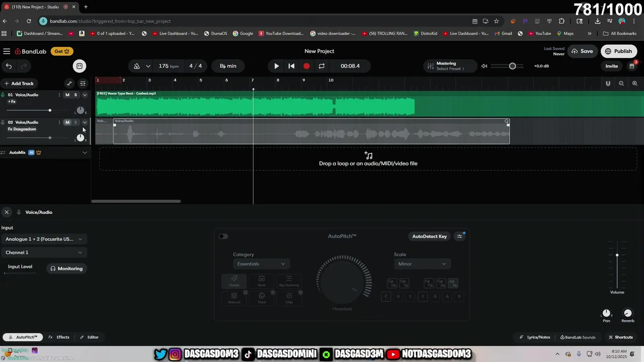
Task: Open Mastering Select Preset menu
Action: point(450,66)
